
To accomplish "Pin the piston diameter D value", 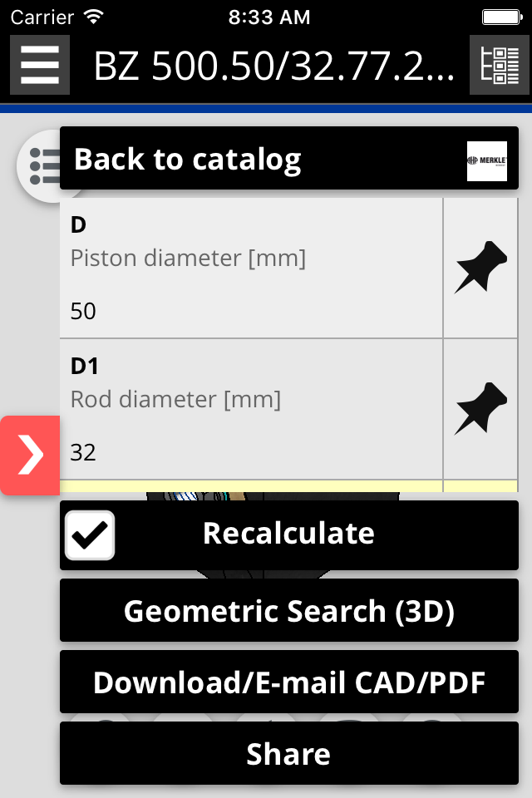I will (x=480, y=268).
